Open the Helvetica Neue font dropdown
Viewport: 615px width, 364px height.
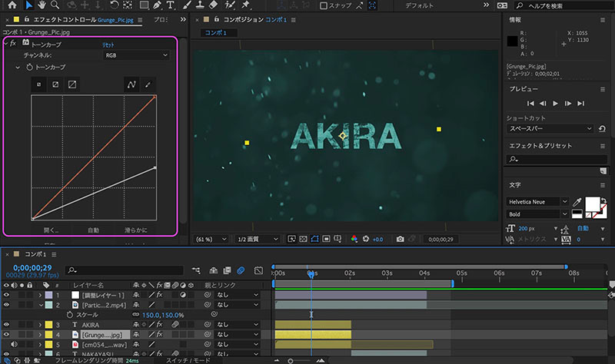click(x=537, y=202)
